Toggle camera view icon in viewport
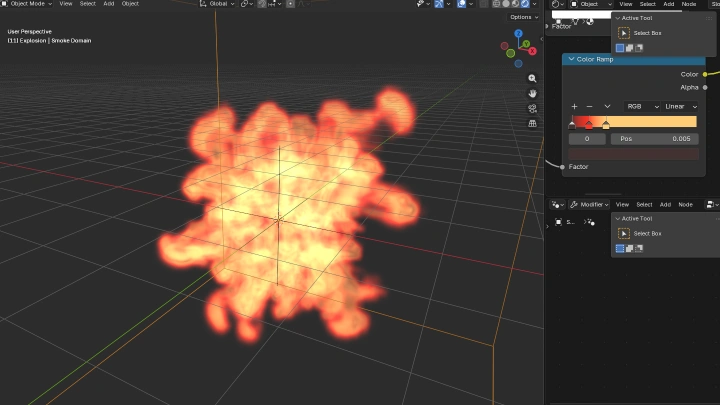Screen dimensions: 720x405 tap(532, 108)
